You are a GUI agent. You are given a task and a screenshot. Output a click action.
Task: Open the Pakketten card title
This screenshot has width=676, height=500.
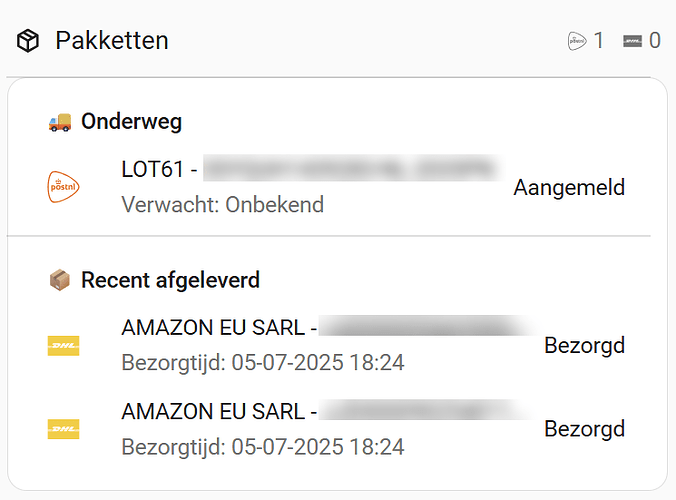point(111,41)
